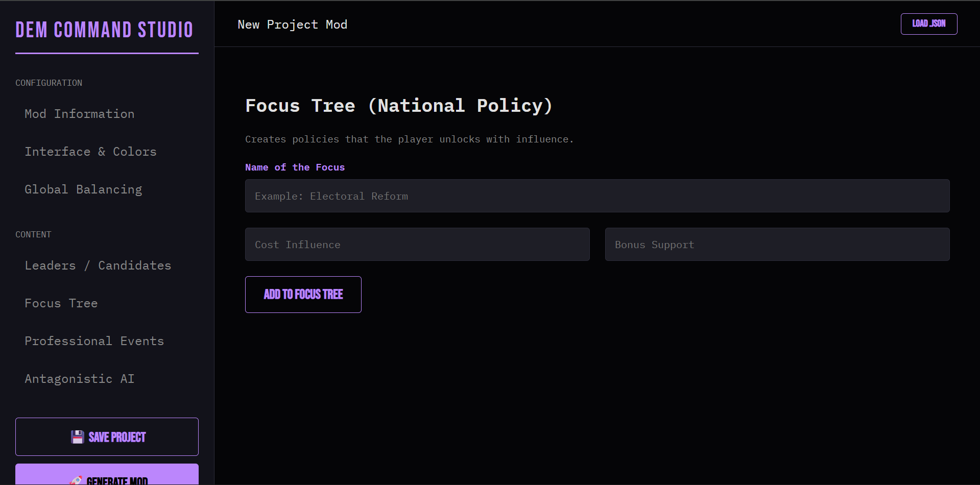Select Focus Tree in the sidebar menu

tap(61, 303)
